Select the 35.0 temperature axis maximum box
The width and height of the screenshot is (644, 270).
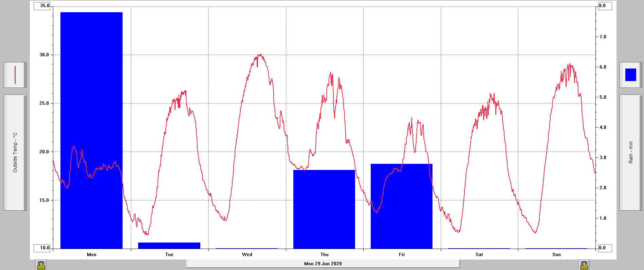click(x=42, y=6)
